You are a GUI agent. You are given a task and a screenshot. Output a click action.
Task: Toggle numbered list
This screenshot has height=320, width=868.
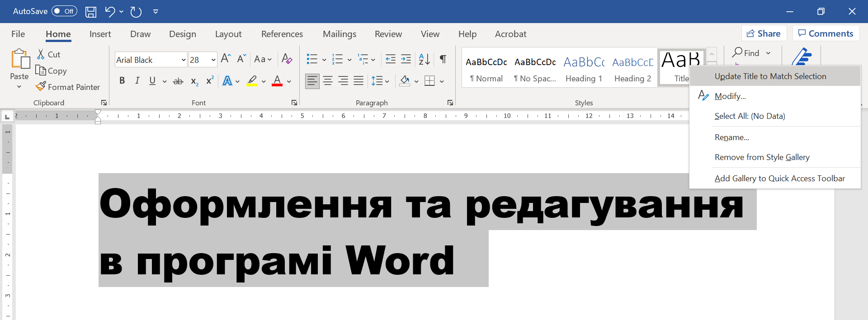click(x=337, y=59)
